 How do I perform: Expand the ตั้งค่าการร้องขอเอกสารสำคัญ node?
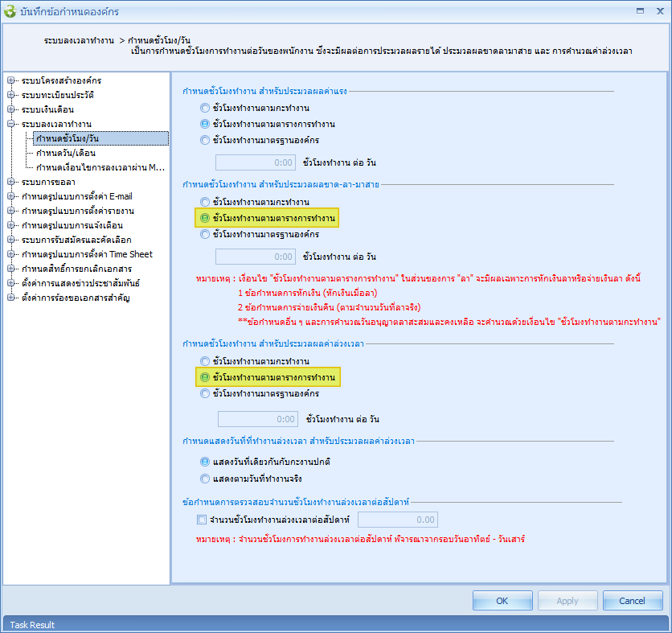(x=10, y=298)
